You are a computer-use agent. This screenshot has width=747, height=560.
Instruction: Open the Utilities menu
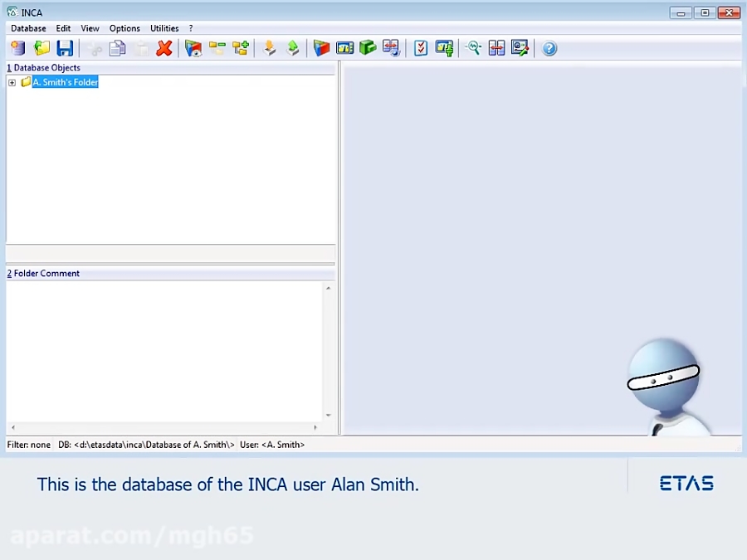(x=164, y=27)
